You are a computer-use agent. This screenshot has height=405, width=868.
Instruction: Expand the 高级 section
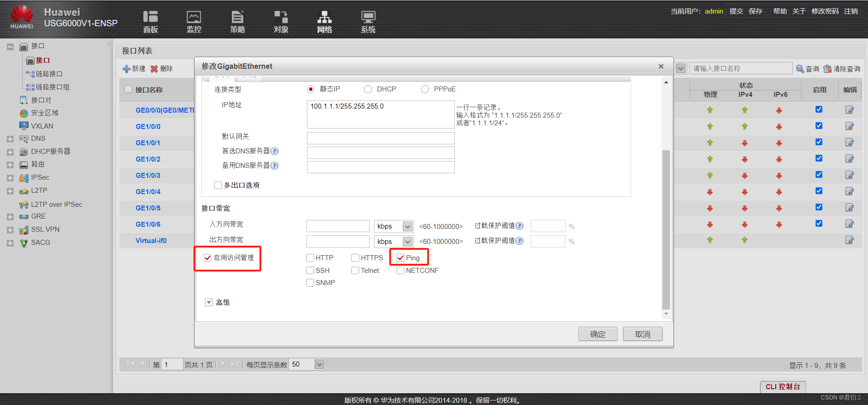click(209, 302)
